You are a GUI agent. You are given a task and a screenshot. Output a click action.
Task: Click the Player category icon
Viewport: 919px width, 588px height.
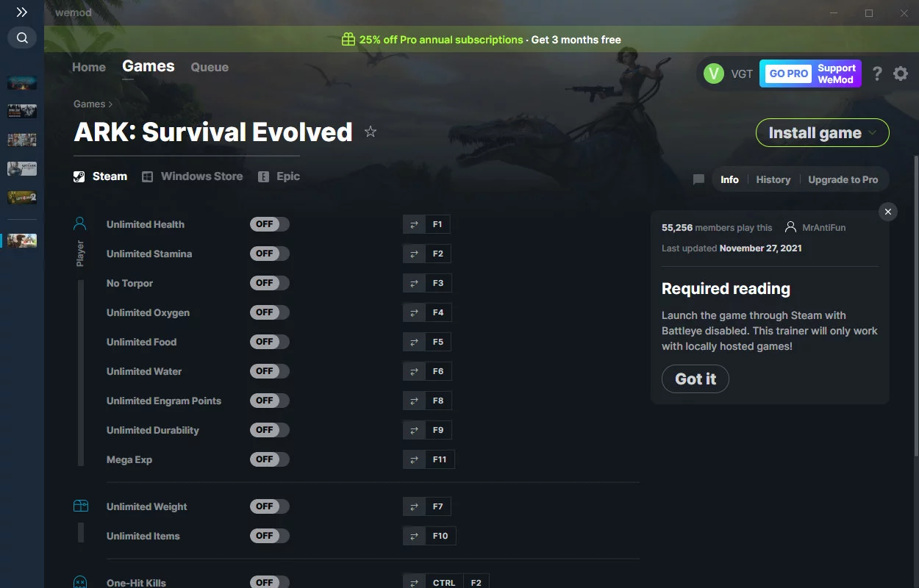80,223
